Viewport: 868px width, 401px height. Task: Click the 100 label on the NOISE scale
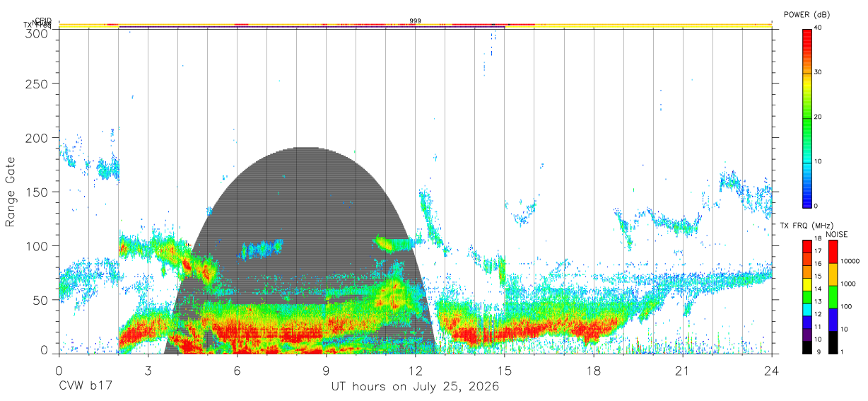coord(846,306)
